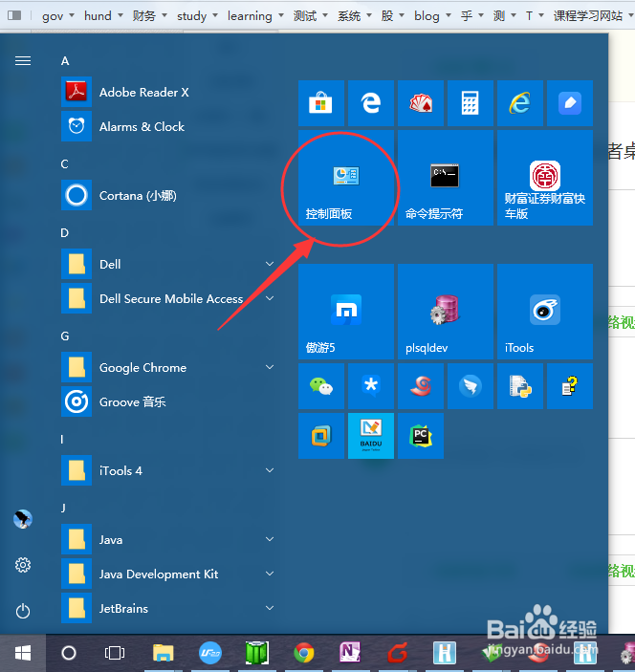The width and height of the screenshot is (635, 672).
Task: Open the WeChat tile
Action: (x=321, y=386)
